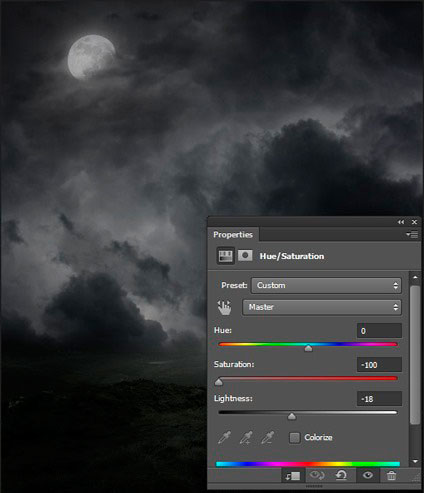
Task: Click the Saturation label
Action: point(234,364)
